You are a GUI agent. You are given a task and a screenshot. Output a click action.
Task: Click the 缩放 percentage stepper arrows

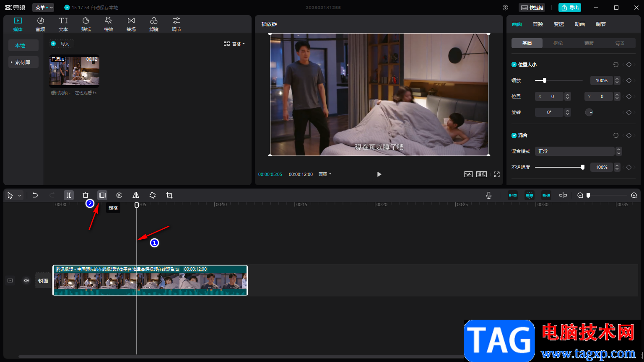click(617, 80)
